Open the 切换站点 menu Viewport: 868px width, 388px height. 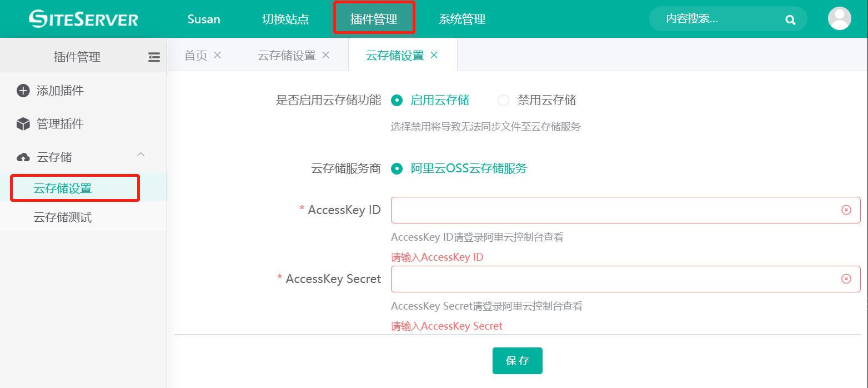coord(285,19)
